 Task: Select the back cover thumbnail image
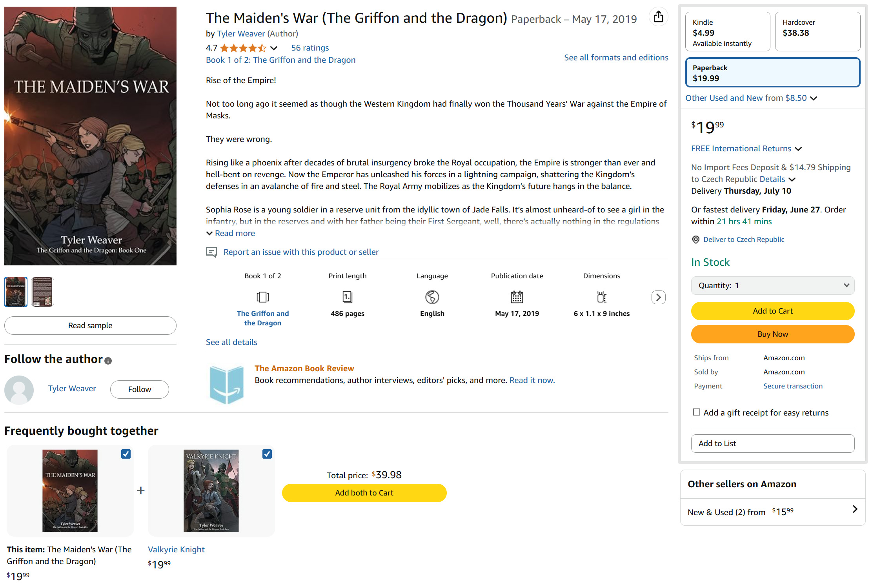[x=42, y=292]
